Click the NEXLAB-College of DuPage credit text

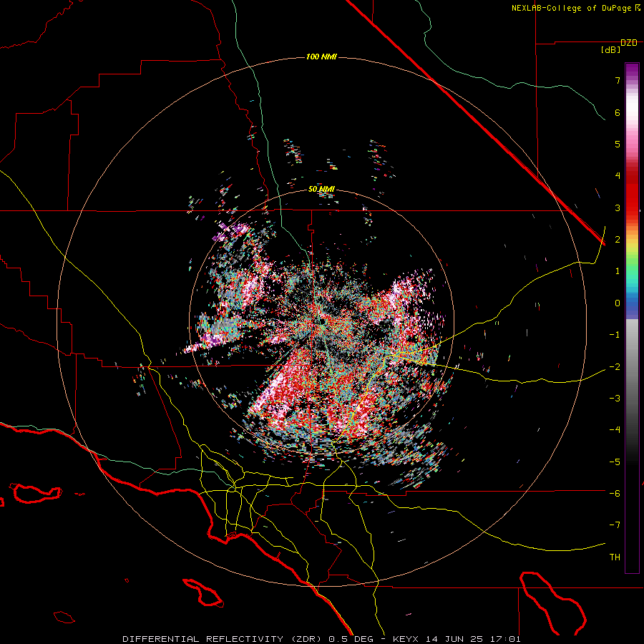(572, 8)
